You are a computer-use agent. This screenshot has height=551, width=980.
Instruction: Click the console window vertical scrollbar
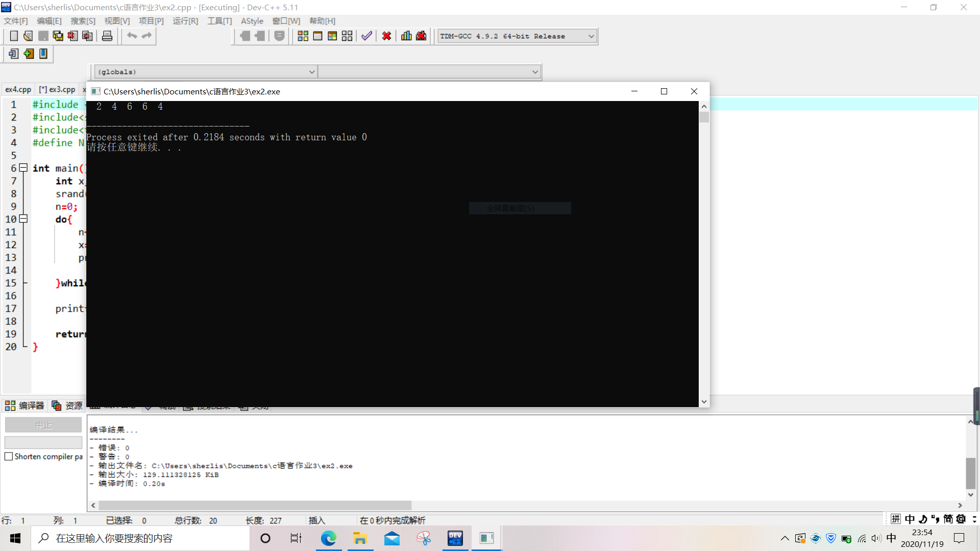704,255
